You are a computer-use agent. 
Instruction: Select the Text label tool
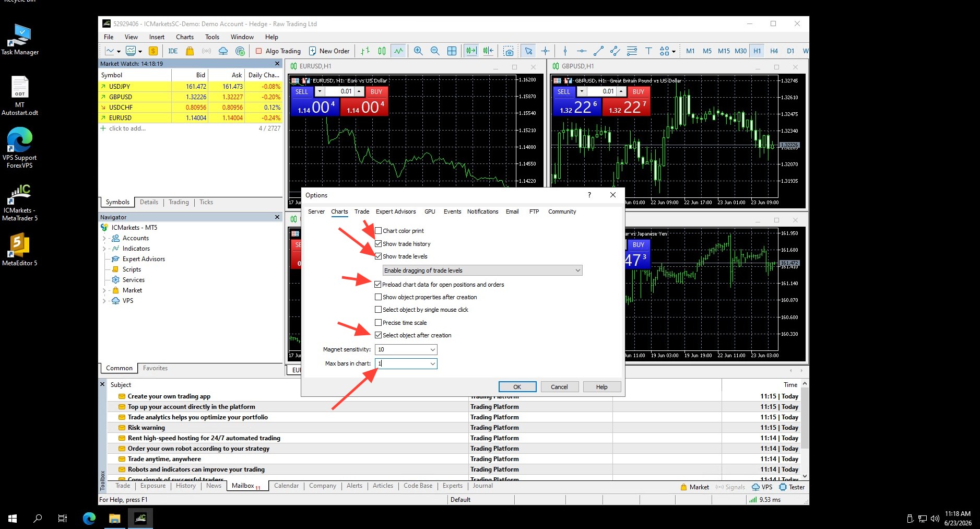(x=648, y=51)
